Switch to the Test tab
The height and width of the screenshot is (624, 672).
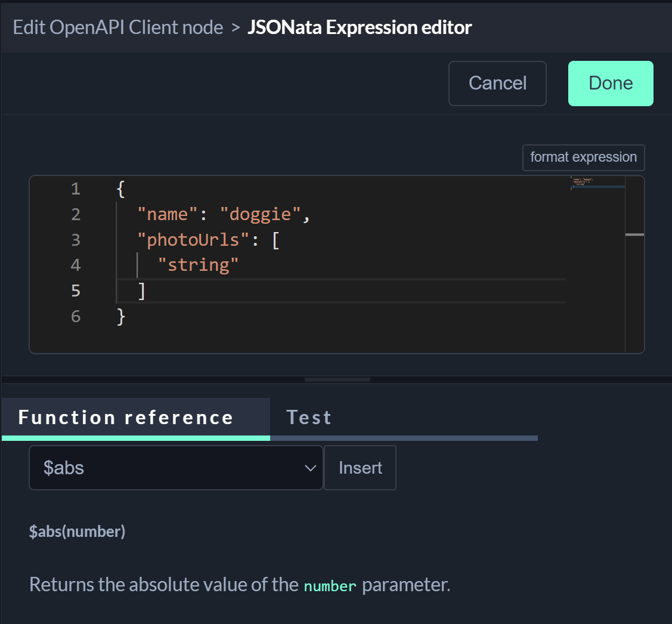[x=308, y=418]
